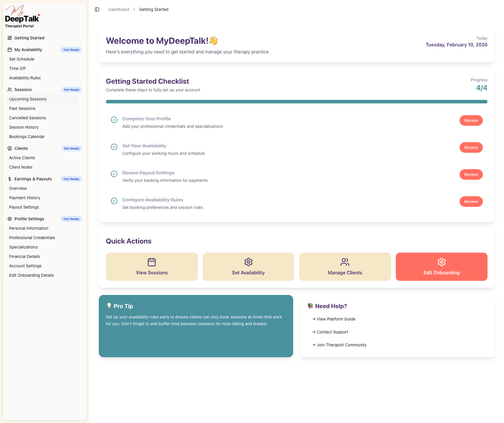Click the Sessions people icon
The image size is (504, 423).
point(10,90)
